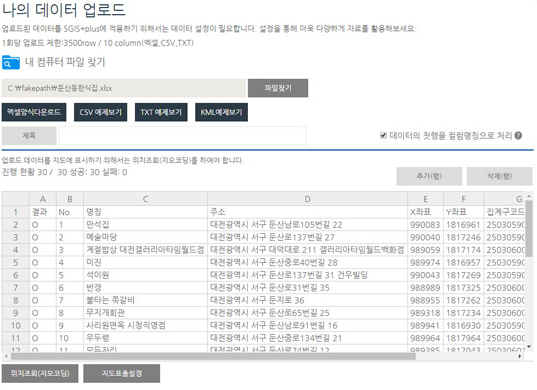Click 엑셀양식다운로드 button
Viewport: 537px width, 390px height.
[x=34, y=112]
